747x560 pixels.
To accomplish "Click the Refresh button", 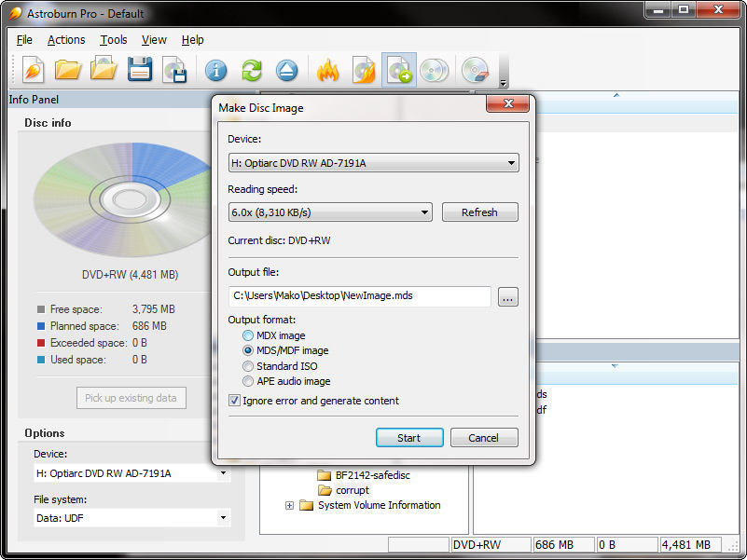I will (479, 212).
